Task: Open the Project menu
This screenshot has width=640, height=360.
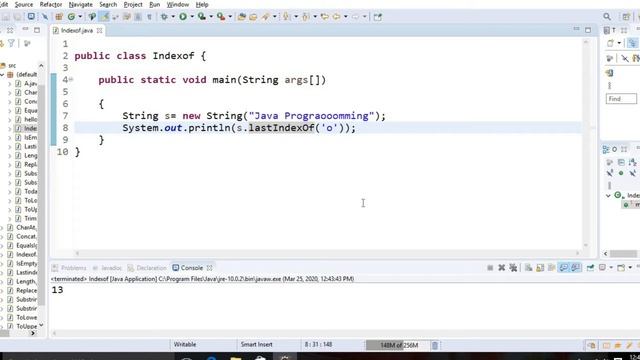Action: [x=133, y=4]
